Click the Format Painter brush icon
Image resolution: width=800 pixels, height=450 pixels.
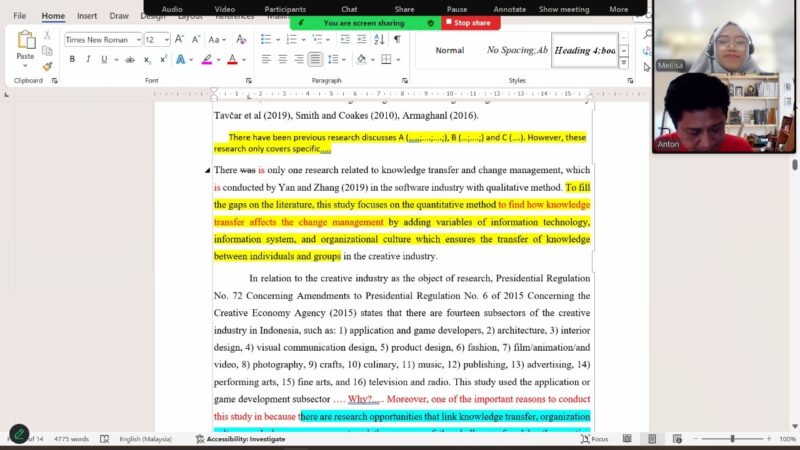coord(47,66)
